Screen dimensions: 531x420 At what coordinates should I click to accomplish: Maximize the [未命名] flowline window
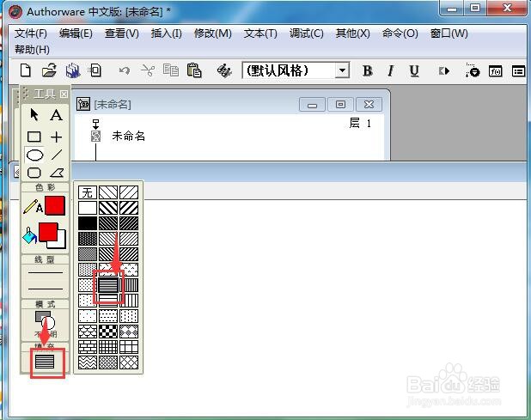340,104
